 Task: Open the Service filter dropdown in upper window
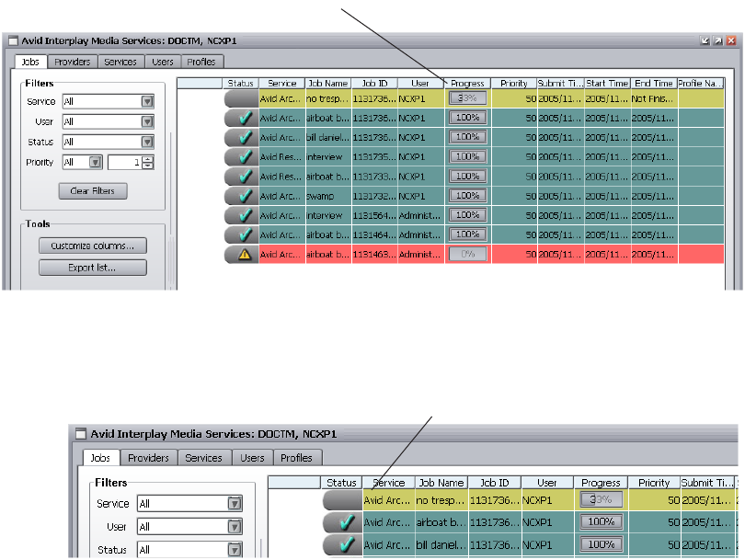click(x=147, y=101)
